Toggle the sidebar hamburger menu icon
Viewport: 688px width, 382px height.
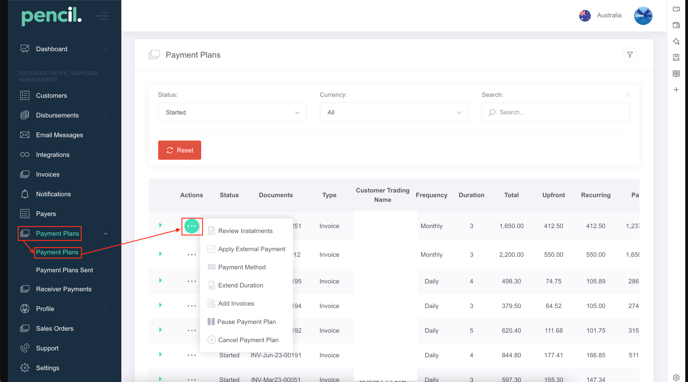[x=103, y=17]
